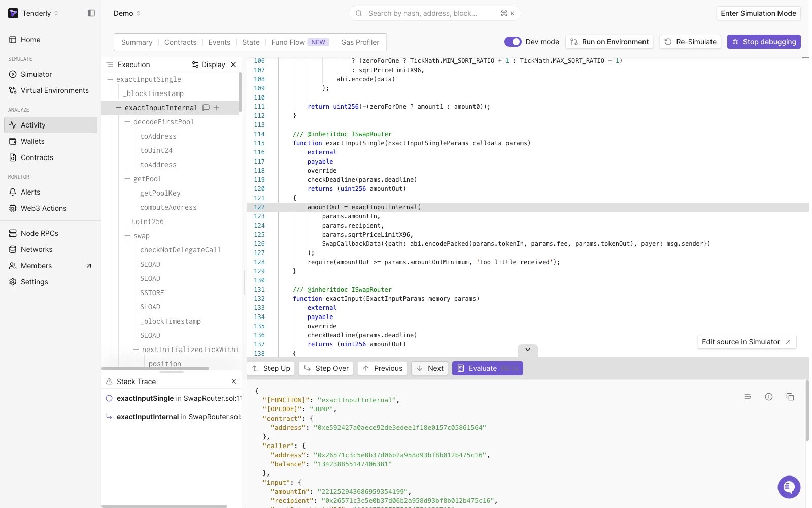This screenshot has width=812, height=508.
Task: Click Enter Simulation Mode button
Action: tap(758, 13)
